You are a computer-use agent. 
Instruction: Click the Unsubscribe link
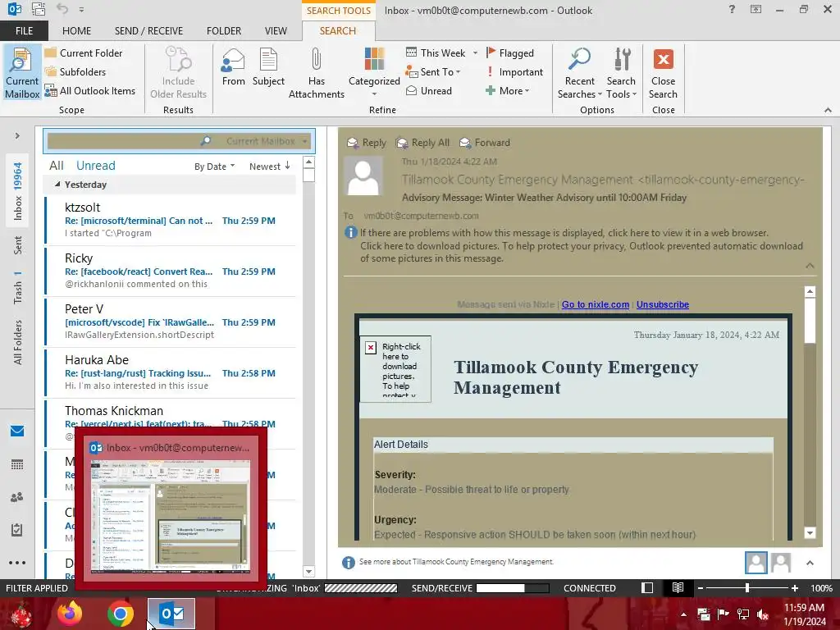pos(663,305)
